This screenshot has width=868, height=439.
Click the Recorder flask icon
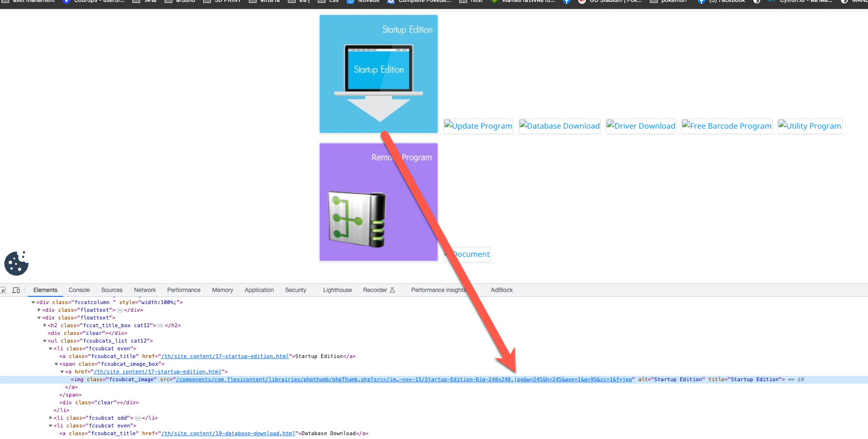coord(393,290)
